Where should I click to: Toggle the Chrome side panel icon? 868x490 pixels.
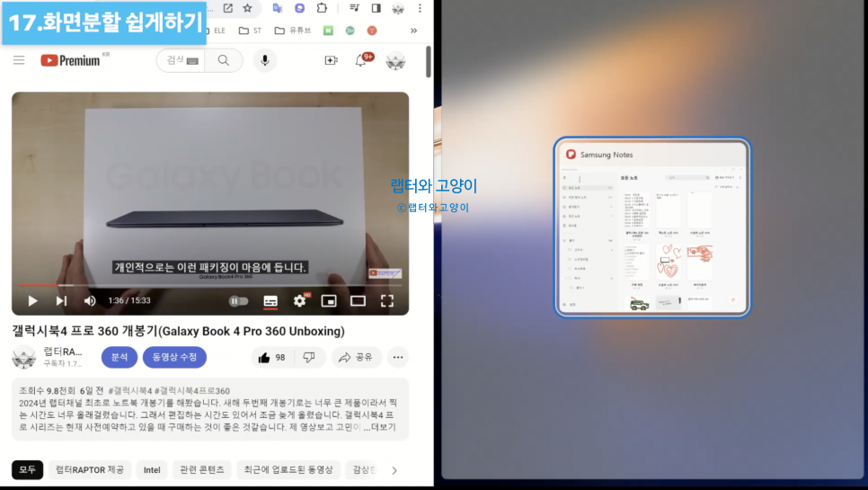point(376,8)
